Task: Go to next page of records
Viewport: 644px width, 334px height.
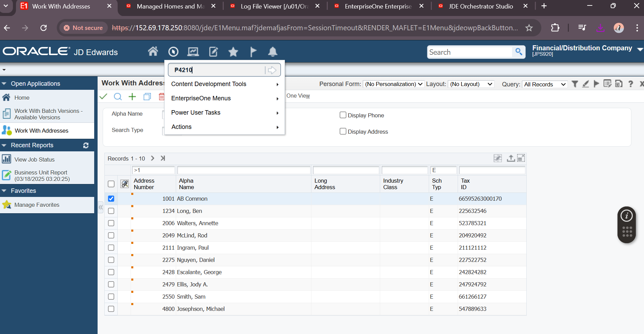Action: [x=153, y=158]
